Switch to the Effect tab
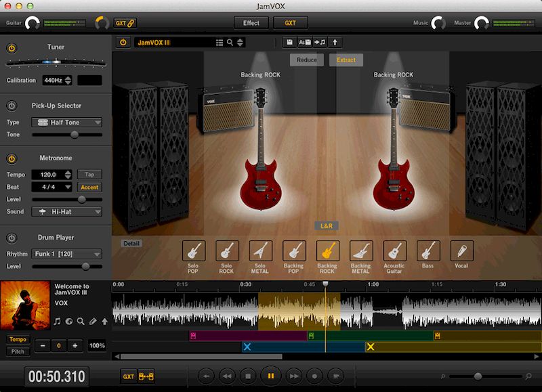This screenshot has width=542, height=392. coord(251,22)
